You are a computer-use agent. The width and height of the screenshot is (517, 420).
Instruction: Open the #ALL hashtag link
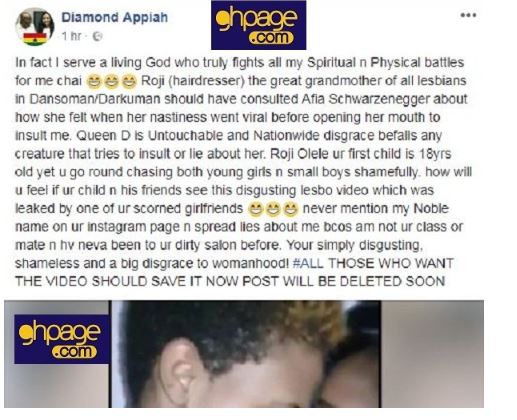click(308, 263)
